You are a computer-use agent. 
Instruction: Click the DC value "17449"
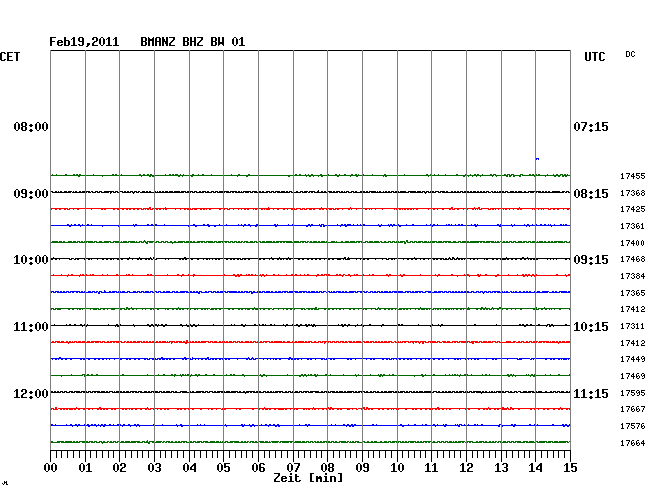point(633,359)
